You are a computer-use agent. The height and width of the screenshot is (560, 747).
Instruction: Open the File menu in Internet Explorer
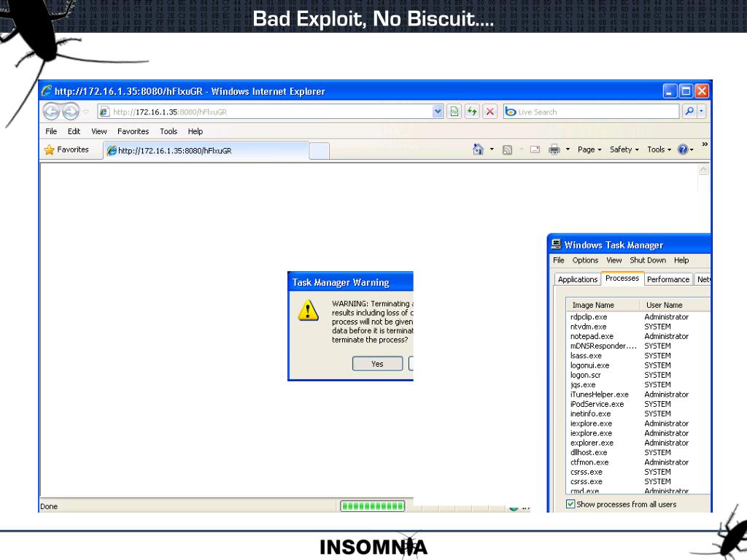pos(51,131)
